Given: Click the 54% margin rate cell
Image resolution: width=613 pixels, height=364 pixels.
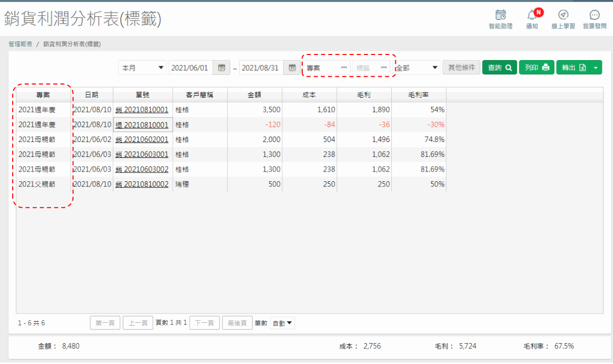Looking at the screenshot, I should click(419, 109).
